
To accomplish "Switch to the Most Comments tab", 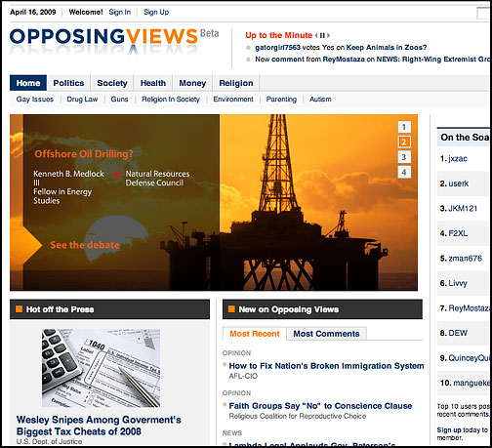I will 326,334.
